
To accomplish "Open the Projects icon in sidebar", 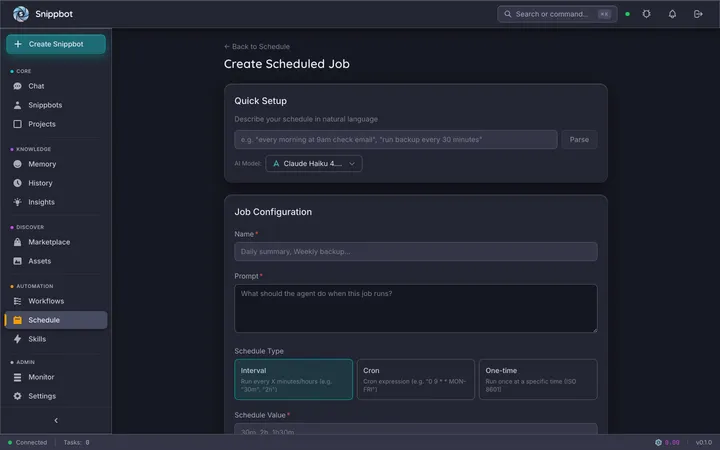I will click(x=17, y=124).
